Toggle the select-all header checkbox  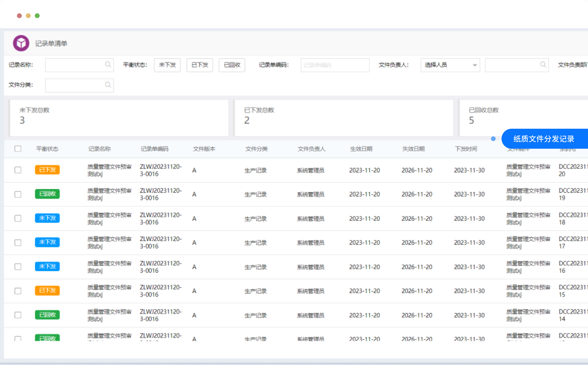pyautogui.click(x=18, y=149)
